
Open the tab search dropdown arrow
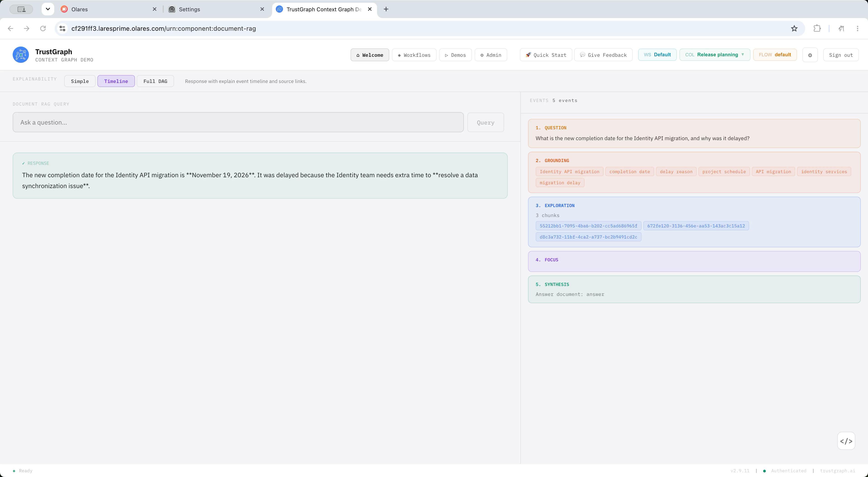click(48, 9)
